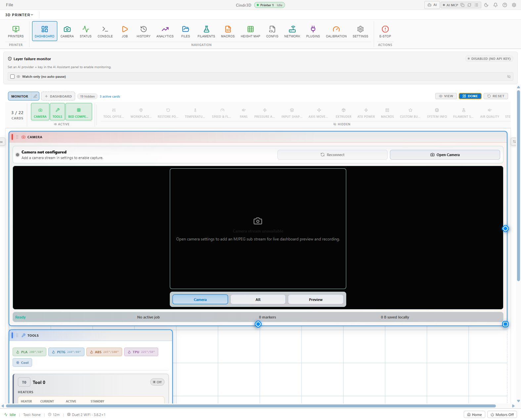Open the Settings navigation page
This screenshot has height=420, width=521.
[360, 31]
